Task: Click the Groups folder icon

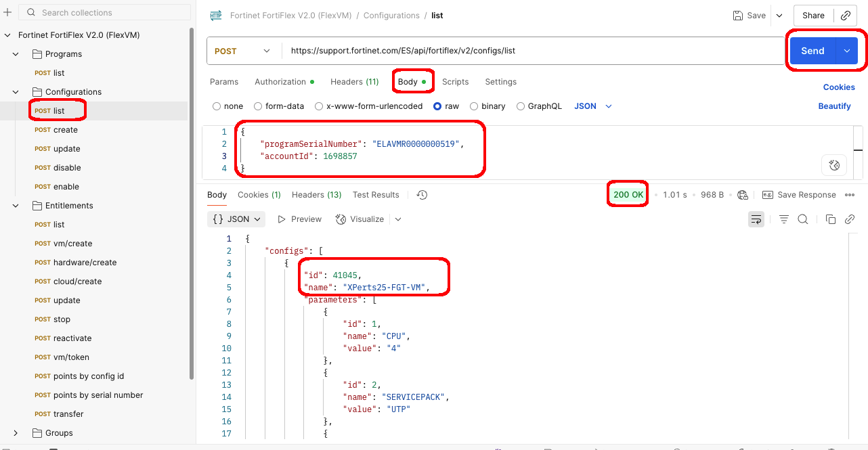Action: (38, 433)
